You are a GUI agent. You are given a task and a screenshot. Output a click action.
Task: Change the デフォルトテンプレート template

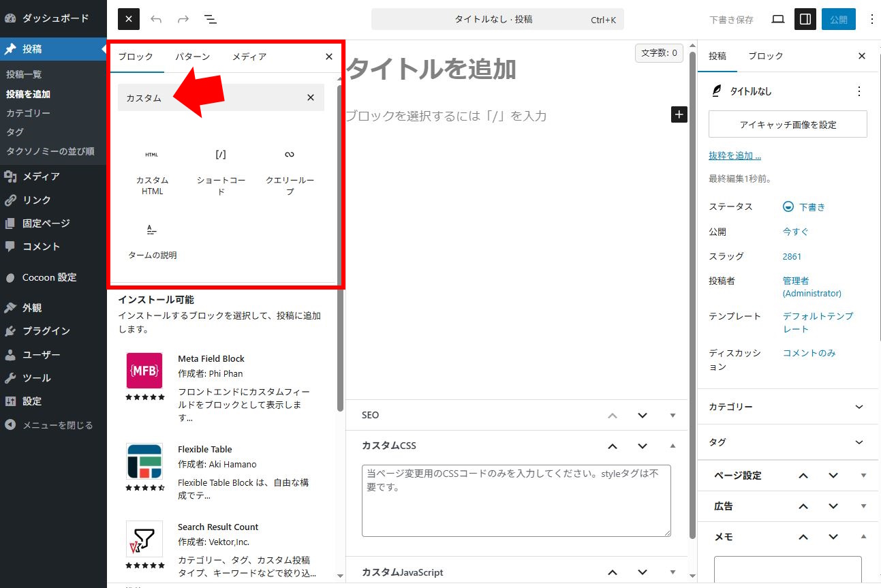pyautogui.click(x=818, y=322)
